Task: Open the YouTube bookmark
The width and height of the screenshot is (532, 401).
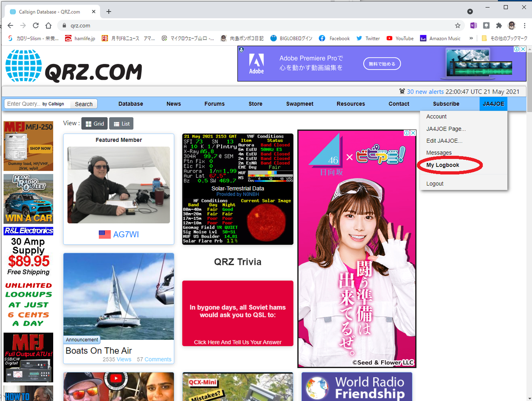Action: [400, 38]
